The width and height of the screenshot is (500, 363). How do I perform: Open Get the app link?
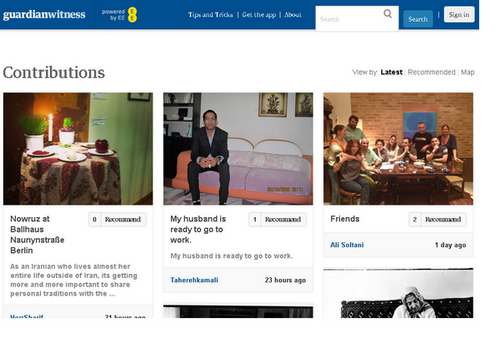[x=259, y=15]
